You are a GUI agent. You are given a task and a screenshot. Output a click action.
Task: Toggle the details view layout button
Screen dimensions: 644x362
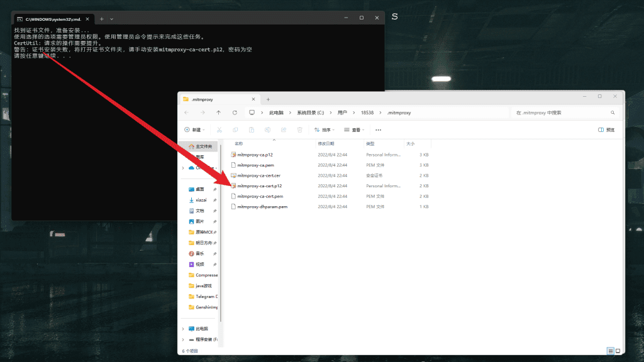click(x=610, y=351)
